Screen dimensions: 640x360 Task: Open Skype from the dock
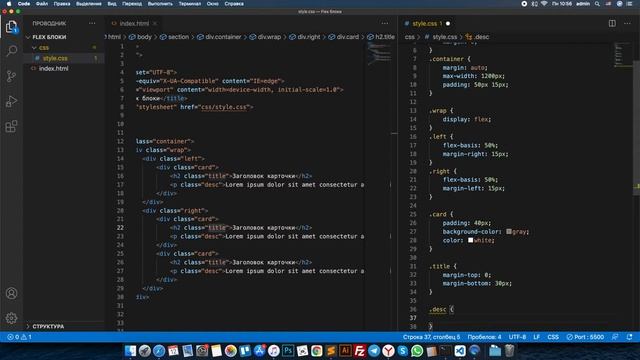point(402,351)
